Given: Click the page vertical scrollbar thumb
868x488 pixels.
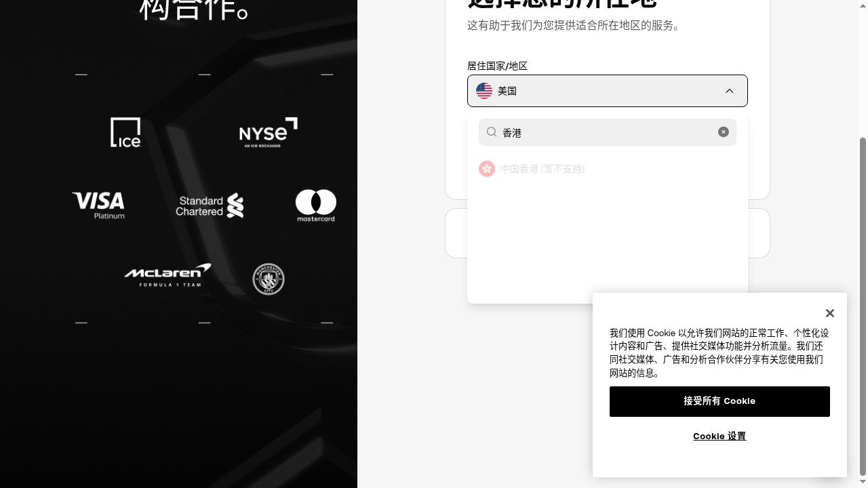Looking at the screenshot, I should pos(863,306).
